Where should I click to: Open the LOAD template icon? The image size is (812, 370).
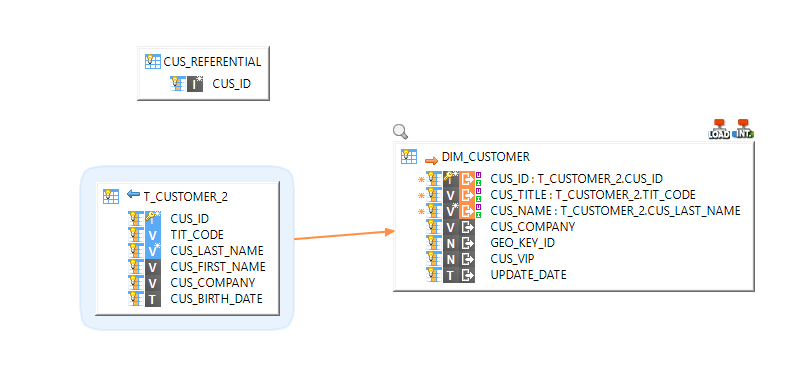pos(719,129)
